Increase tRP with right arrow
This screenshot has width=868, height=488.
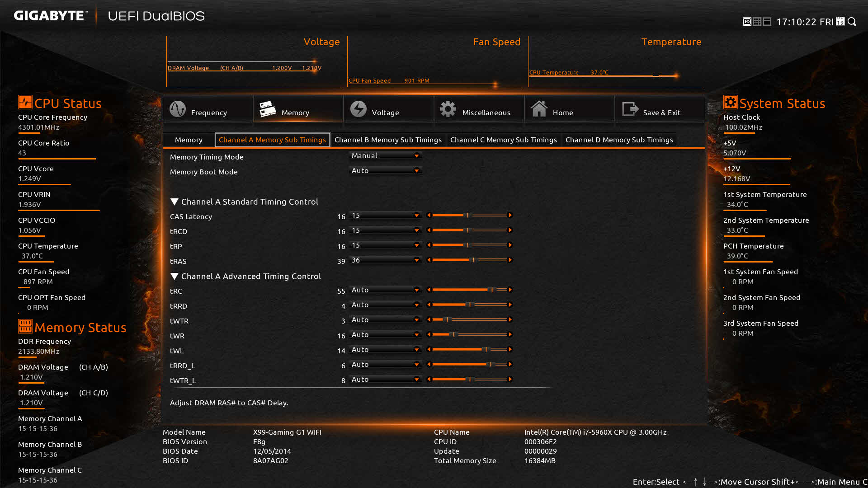coord(510,245)
